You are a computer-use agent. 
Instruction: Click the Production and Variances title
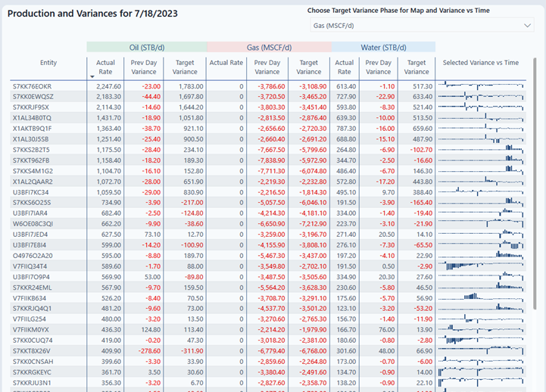point(92,14)
